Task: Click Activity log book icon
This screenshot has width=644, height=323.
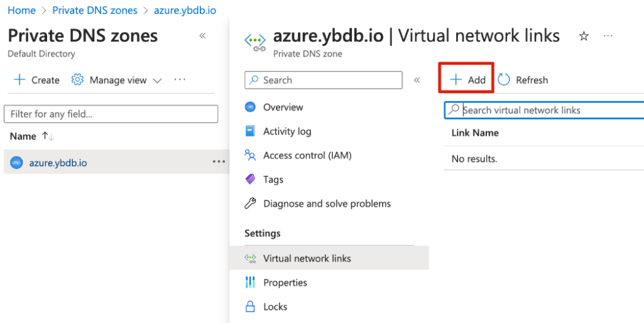Action: [x=250, y=131]
